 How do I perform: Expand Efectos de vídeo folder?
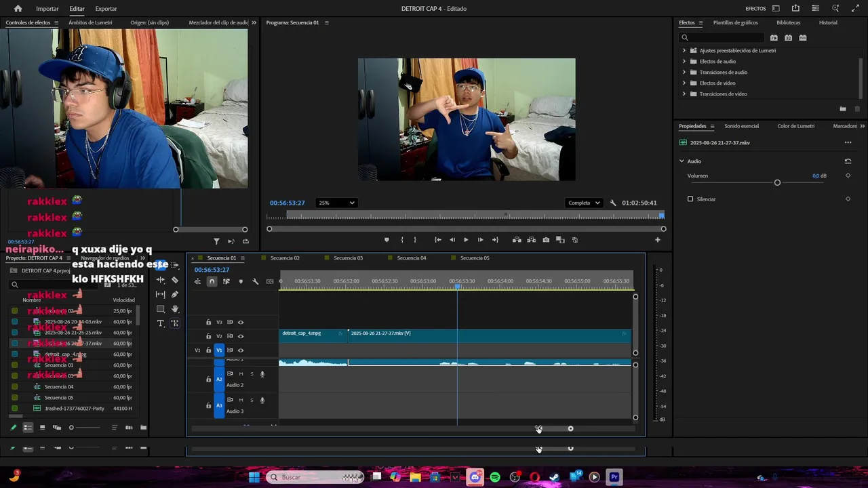684,83
